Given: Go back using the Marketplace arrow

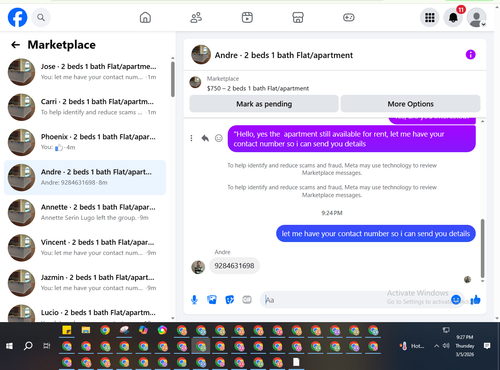Looking at the screenshot, I should click(15, 45).
